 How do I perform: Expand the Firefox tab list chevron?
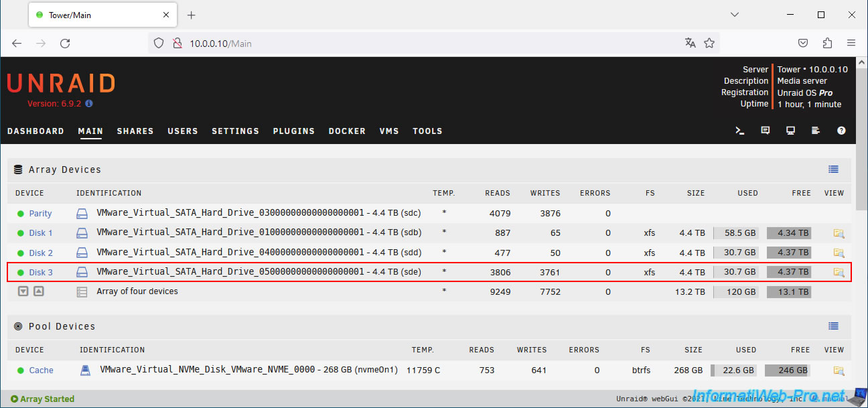(x=735, y=15)
